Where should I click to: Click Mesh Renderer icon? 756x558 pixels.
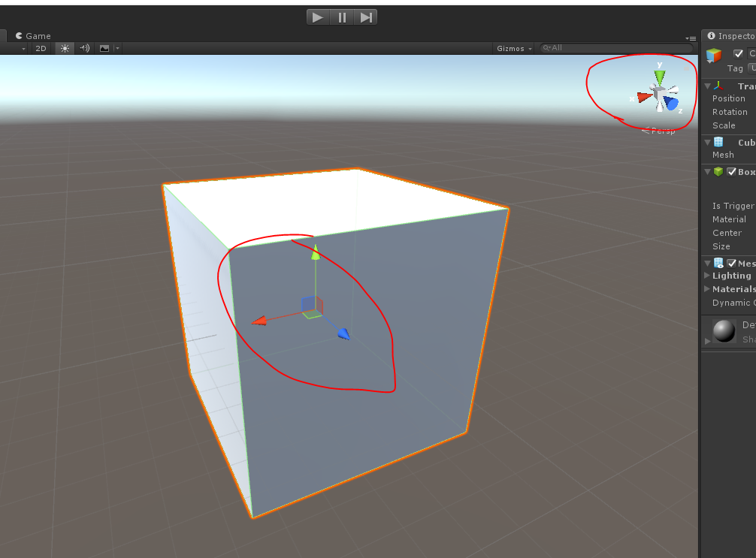point(718,263)
